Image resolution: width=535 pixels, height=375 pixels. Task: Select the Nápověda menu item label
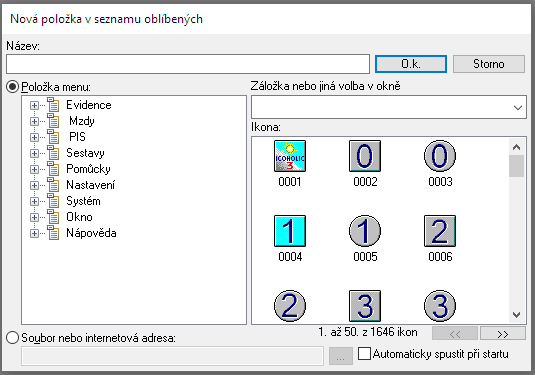click(91, 233)
